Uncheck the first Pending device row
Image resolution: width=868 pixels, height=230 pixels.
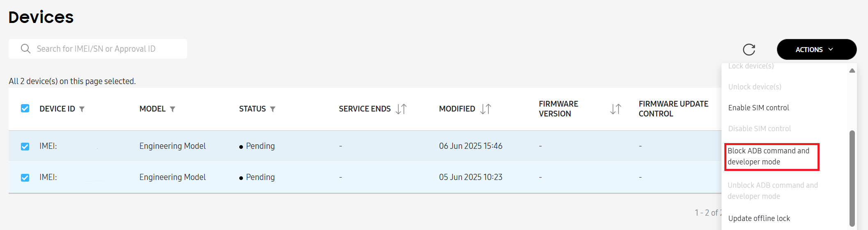25,146
